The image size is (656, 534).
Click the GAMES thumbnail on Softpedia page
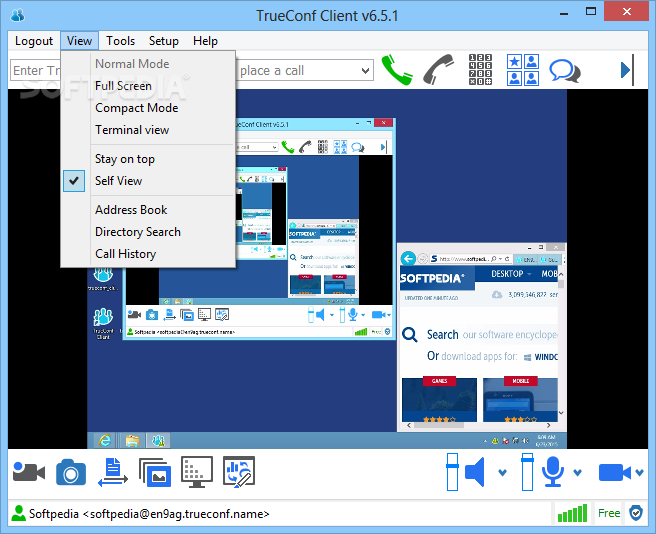(439, 399)
